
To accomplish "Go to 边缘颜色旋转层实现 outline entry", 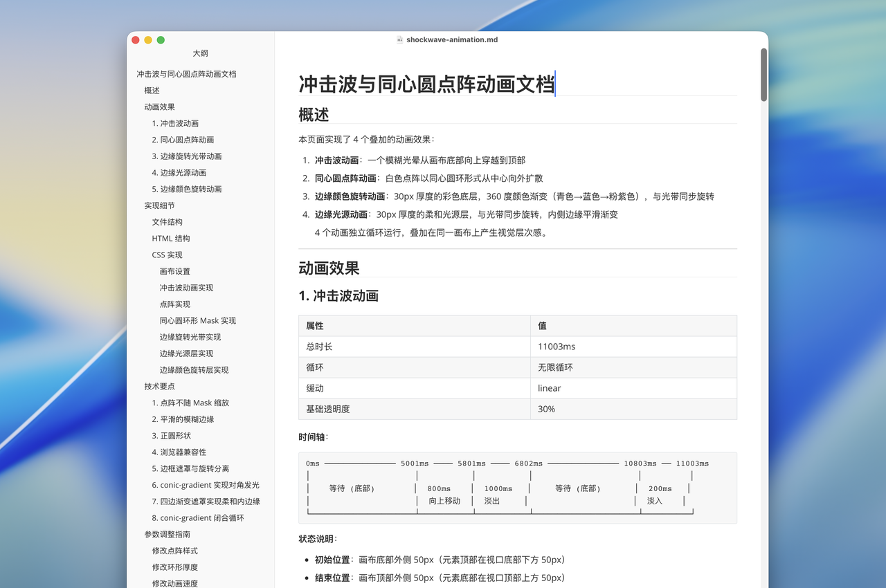I will tap(195, 370).
